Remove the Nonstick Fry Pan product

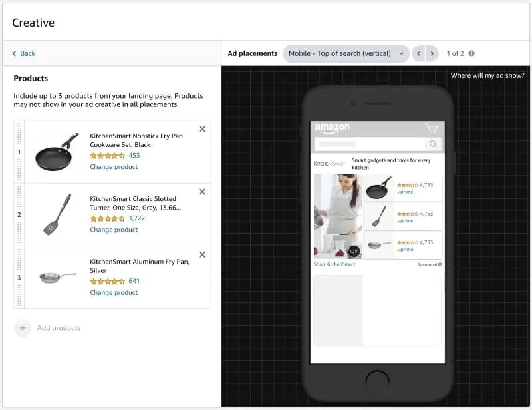[202, 129]
